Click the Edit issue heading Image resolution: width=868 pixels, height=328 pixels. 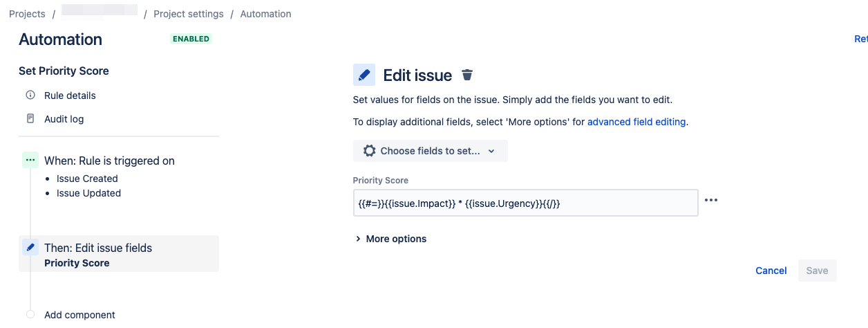[x=417, y=75]
